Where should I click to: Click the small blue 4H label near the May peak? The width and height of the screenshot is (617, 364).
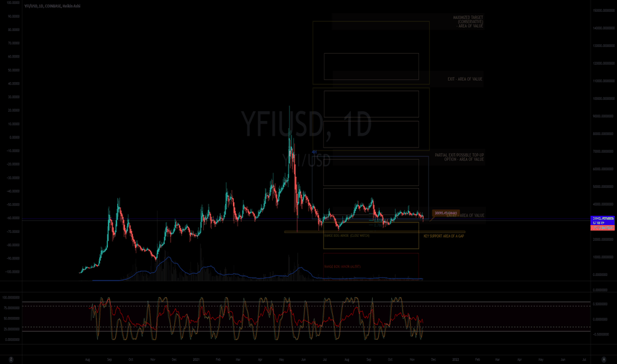[314, 152]
